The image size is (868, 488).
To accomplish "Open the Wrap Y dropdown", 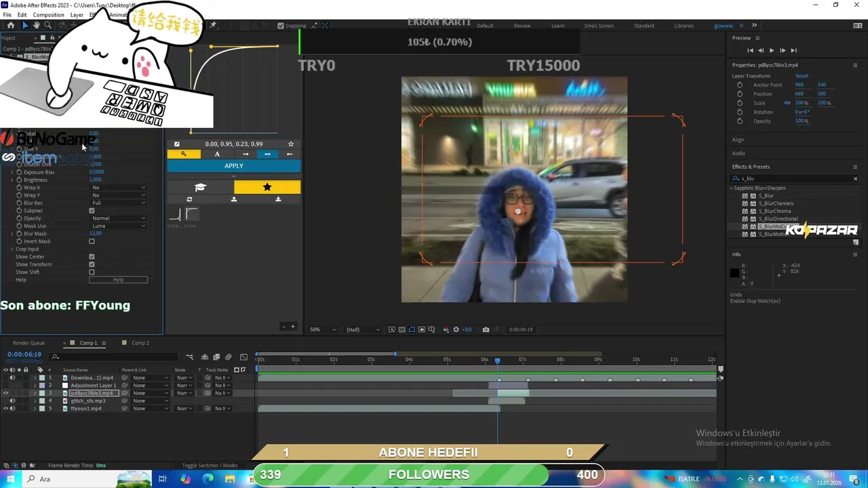I will tap(118, 195).
